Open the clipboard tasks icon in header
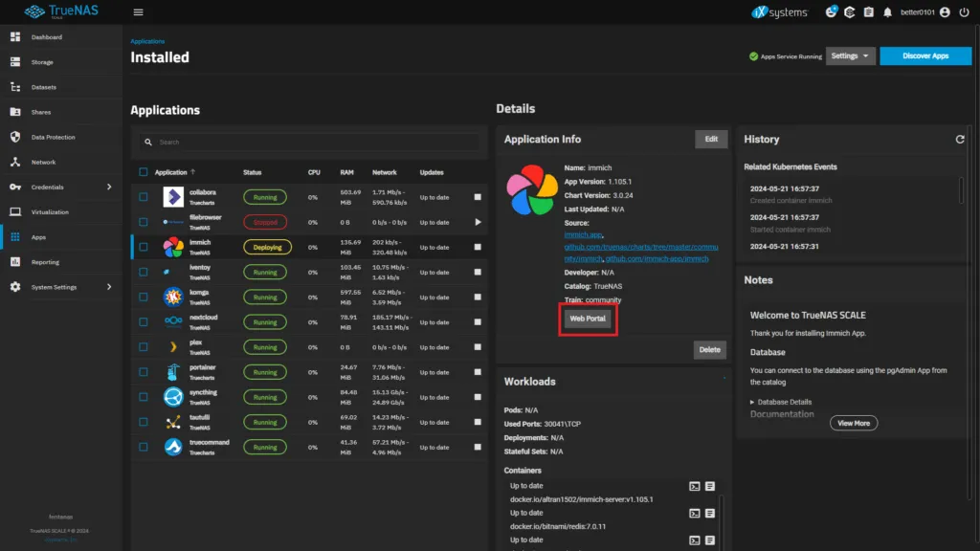The width and height of the screenshot is (980, 551). pos(868,12)
